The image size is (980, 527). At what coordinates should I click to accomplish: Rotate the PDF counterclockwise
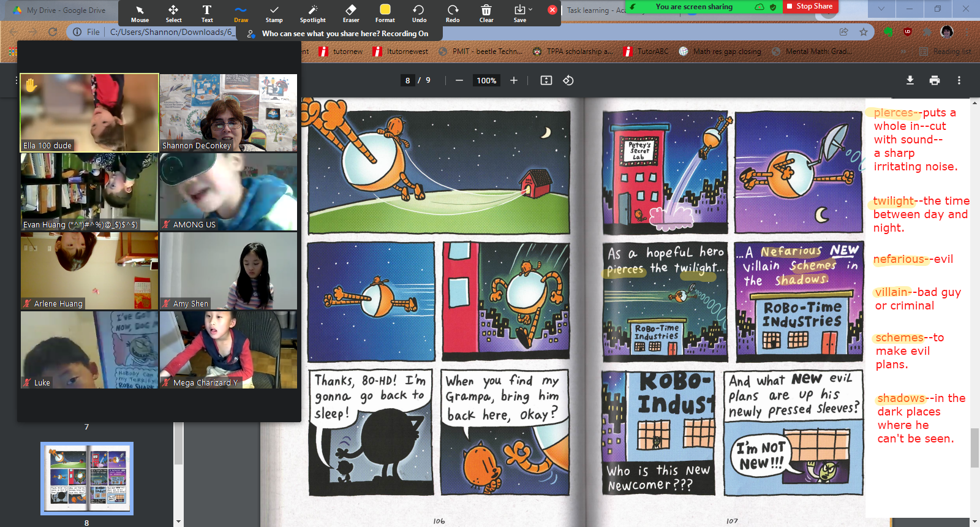pos(568,80)
